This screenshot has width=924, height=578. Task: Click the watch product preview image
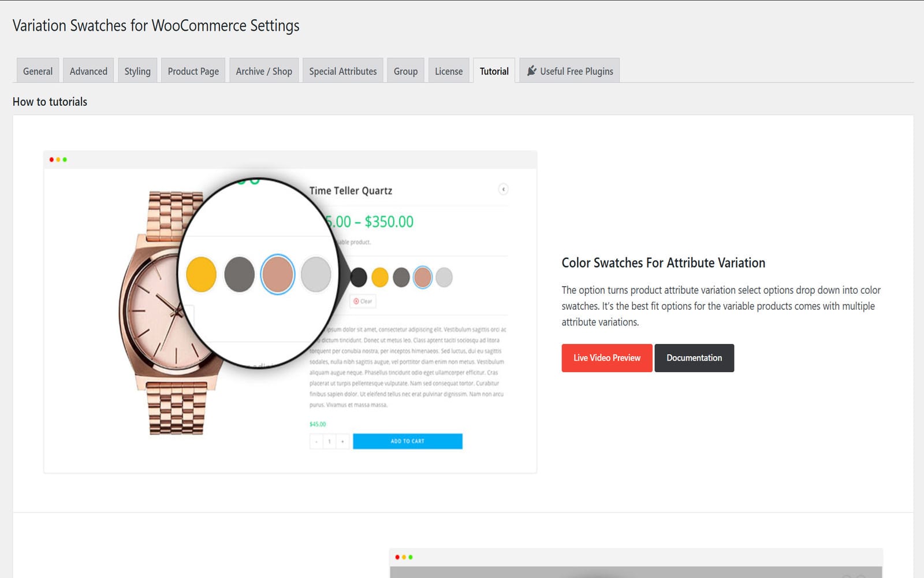click(290, 312)
